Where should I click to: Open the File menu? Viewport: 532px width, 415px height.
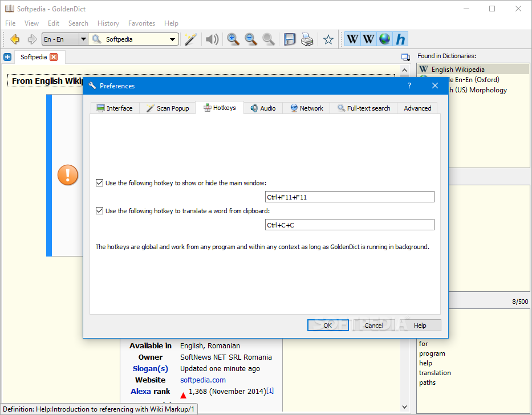point(10,23)
